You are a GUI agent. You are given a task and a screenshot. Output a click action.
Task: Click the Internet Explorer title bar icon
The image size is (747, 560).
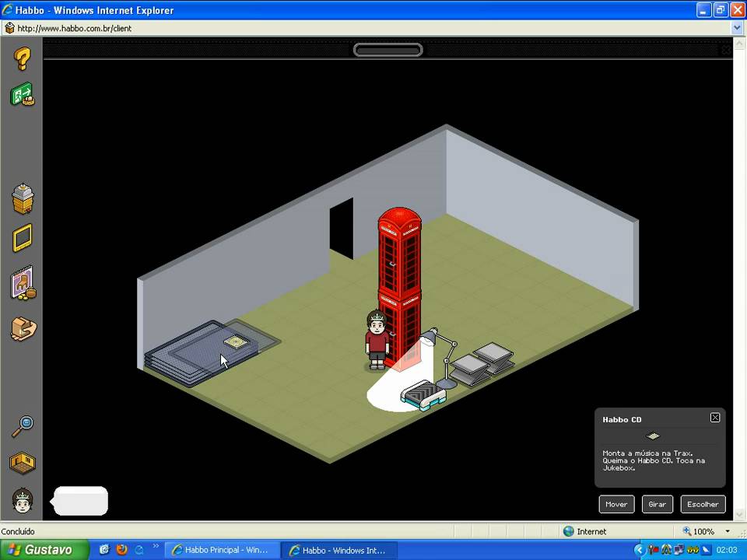pyautogui.click(x=7, y=9)
